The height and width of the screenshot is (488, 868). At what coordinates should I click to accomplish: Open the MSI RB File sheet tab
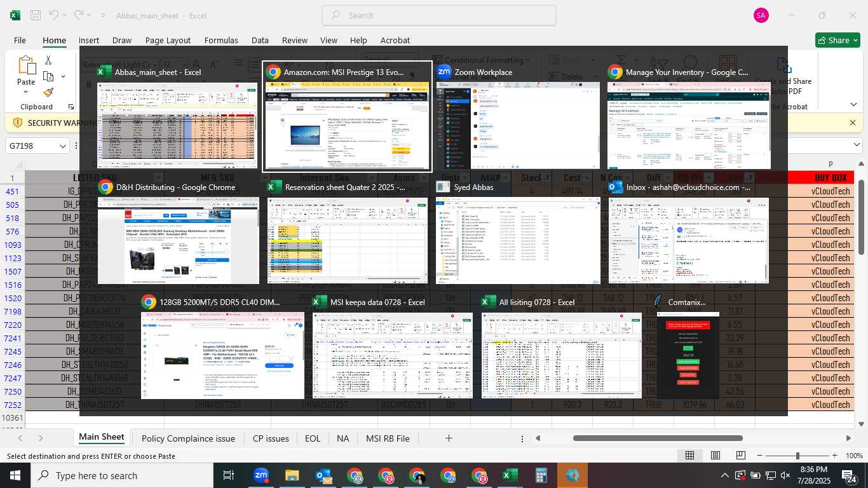(x=388, y=438)
